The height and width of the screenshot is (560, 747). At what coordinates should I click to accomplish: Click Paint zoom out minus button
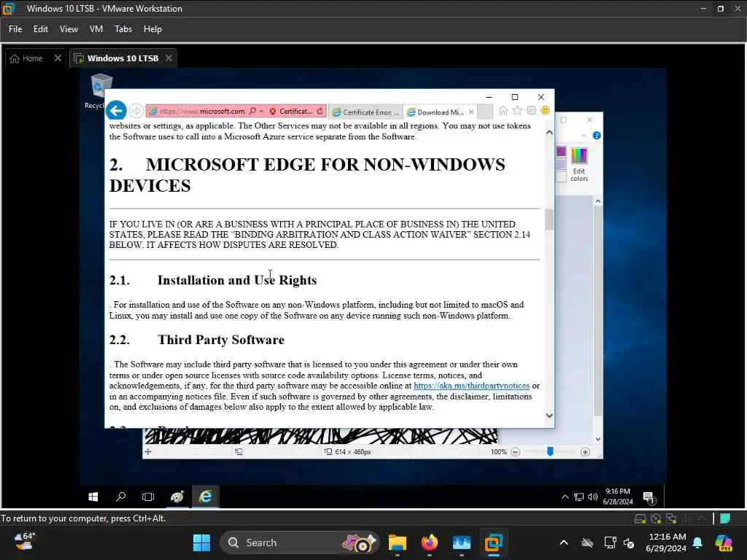point(515,452)
